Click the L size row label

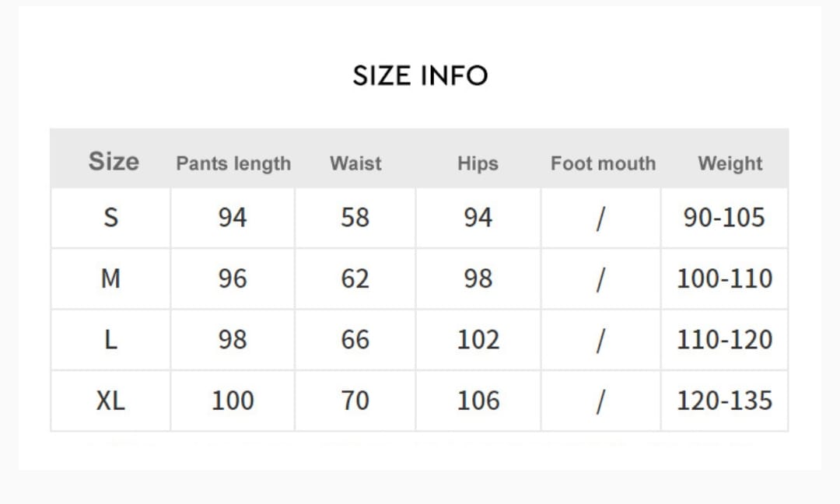point(111,340)
